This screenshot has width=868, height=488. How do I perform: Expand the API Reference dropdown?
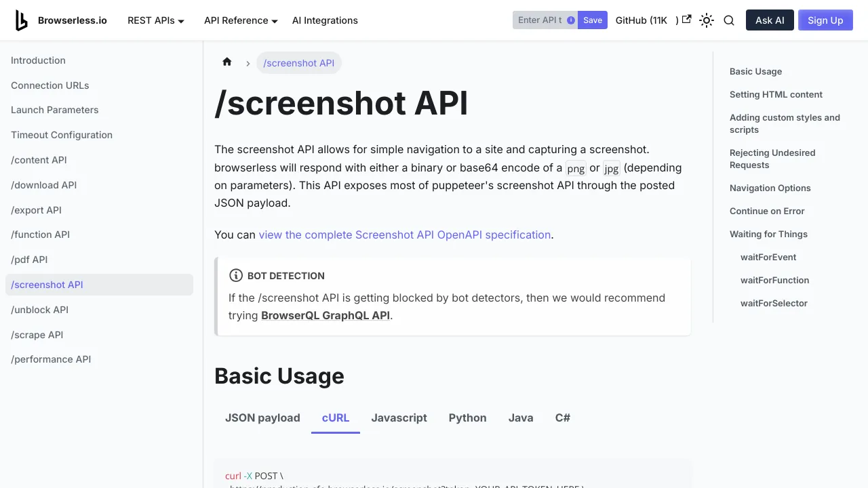pos(241,20)
